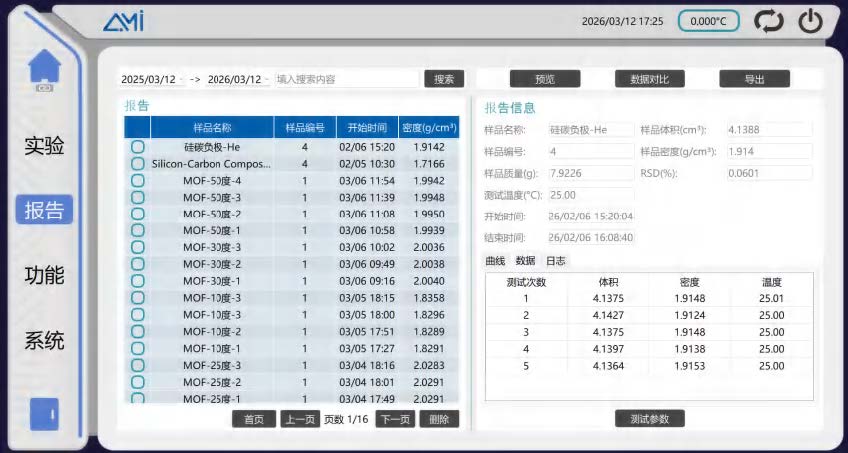This screenshot has width=848, height=453.
Task: Switch to the 曲线 tab
Action: click(x=495, y=261)
